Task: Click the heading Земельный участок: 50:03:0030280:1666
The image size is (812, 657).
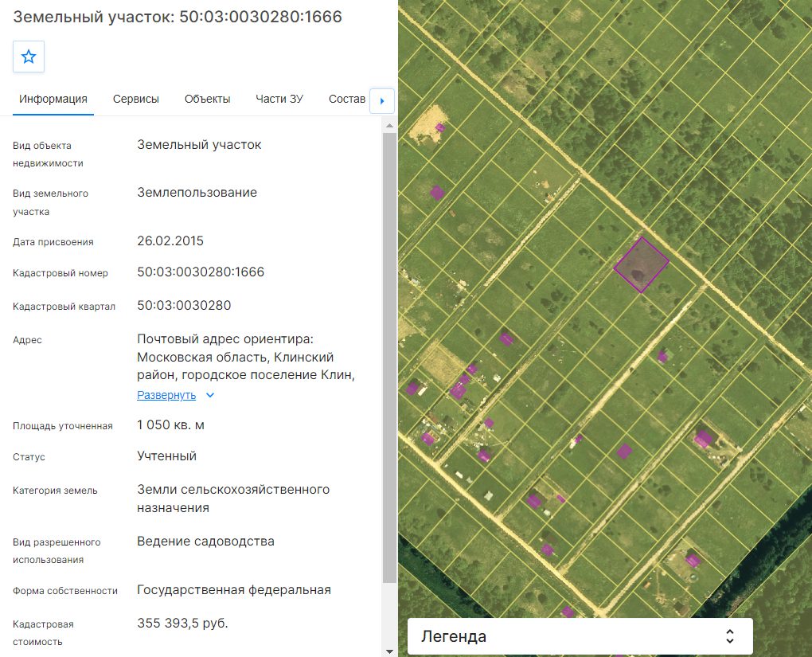Action: click(x=178, y=17)
